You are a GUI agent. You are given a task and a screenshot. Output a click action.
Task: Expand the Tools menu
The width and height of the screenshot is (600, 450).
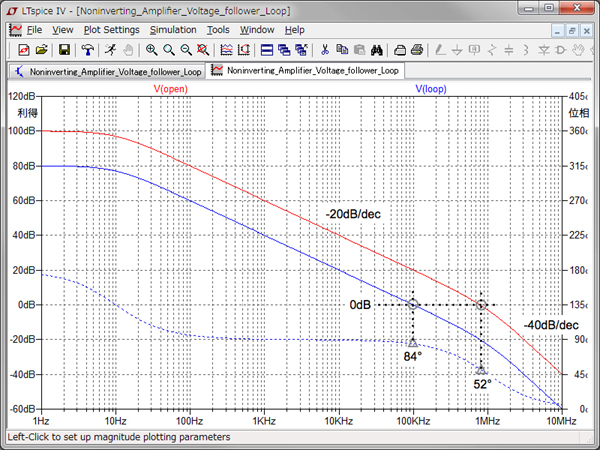[218, 30]
